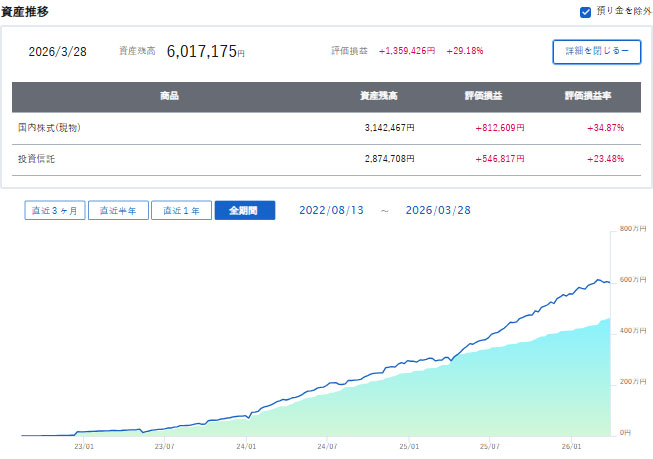Collapse details with 詳細を閉じる button

596,52
